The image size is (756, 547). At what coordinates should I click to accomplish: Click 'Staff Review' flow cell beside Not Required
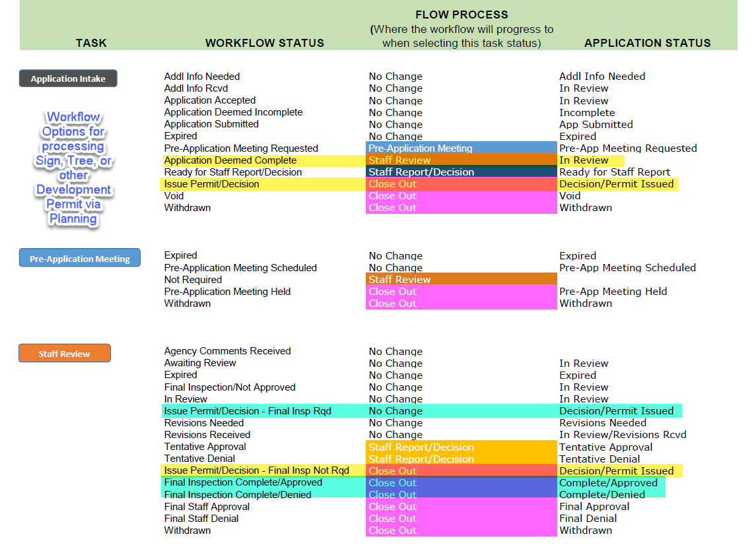462,279
